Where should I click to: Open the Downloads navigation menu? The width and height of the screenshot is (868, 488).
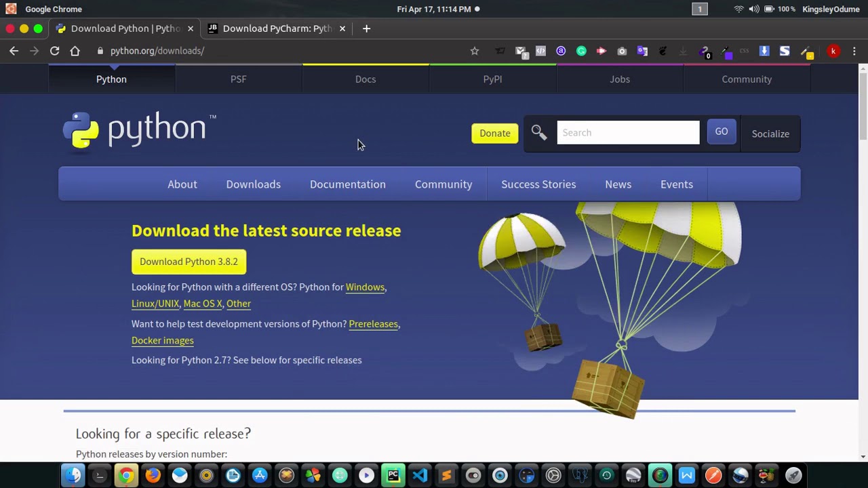pos(253,184)
